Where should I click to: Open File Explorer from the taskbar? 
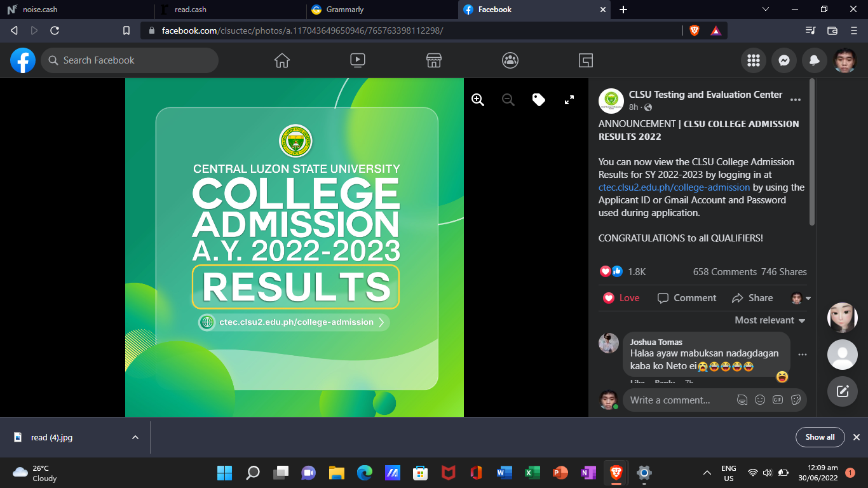336,473
